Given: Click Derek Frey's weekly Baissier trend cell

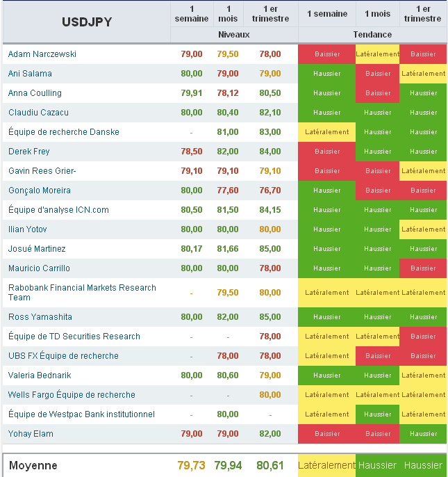Looking at the screenshot, I should tap(326, 152).
